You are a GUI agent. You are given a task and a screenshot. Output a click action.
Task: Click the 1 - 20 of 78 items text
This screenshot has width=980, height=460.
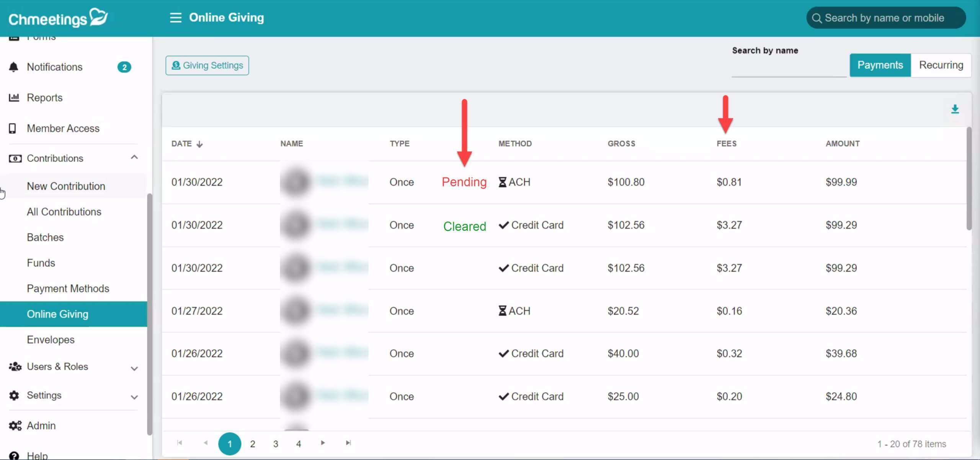911,444
